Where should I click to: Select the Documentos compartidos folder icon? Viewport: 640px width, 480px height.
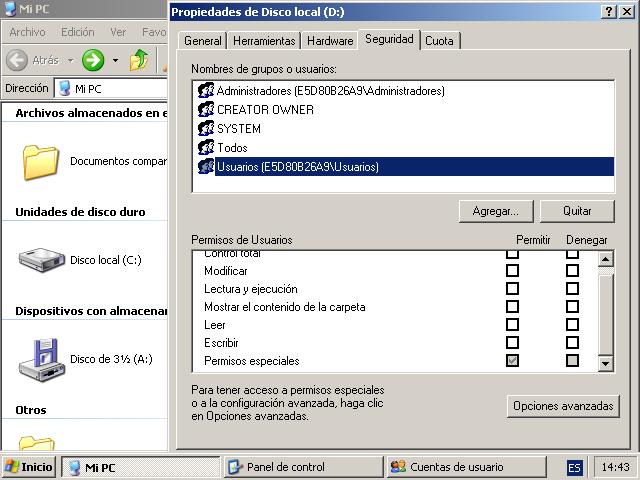(x=41, y=162)
